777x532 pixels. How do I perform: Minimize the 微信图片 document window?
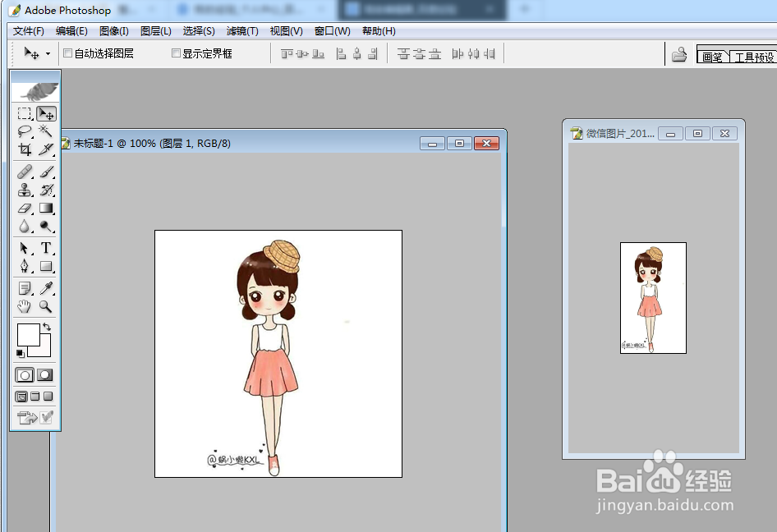[670, 133]
